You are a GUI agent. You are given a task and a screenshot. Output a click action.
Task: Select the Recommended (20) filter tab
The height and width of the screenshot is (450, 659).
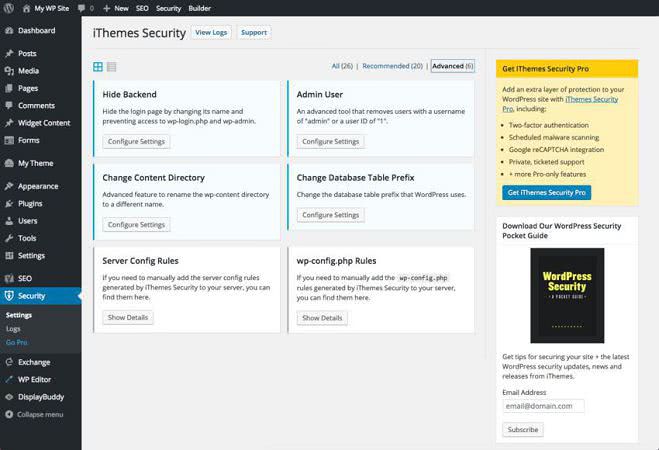[392, 66]
